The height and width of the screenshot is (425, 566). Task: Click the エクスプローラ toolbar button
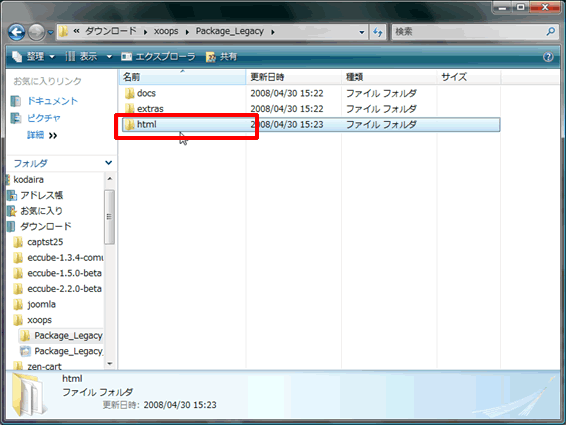(x=158, y=57)
